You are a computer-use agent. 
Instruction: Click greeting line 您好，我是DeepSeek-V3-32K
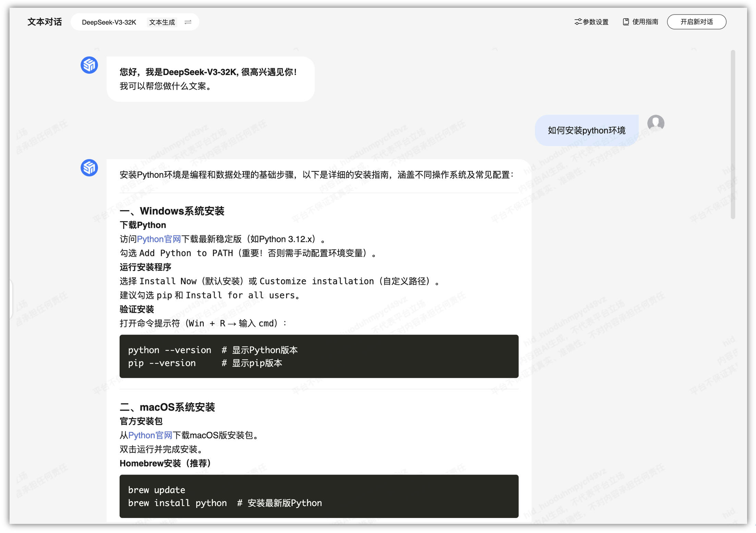point(208,72)
